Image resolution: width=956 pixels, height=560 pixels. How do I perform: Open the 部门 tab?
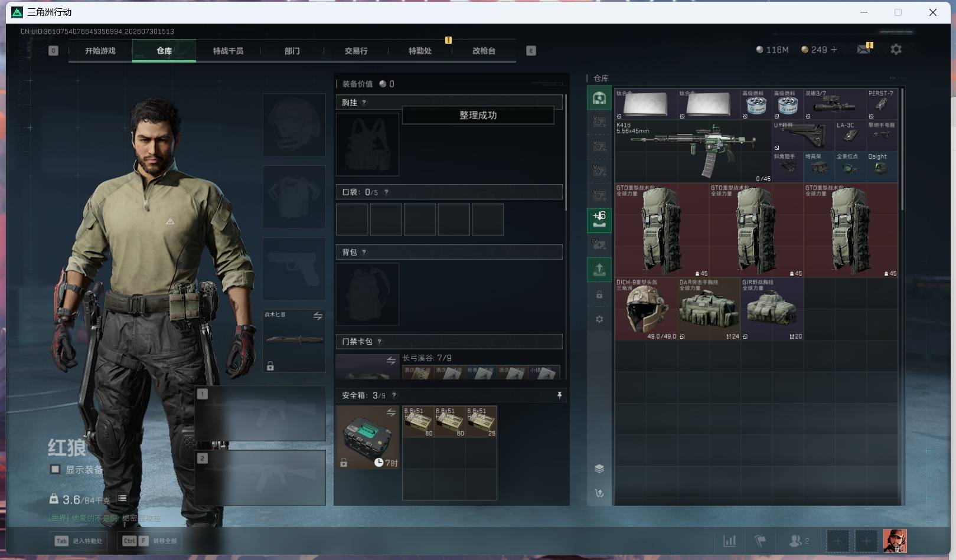(x=292, y=51)
